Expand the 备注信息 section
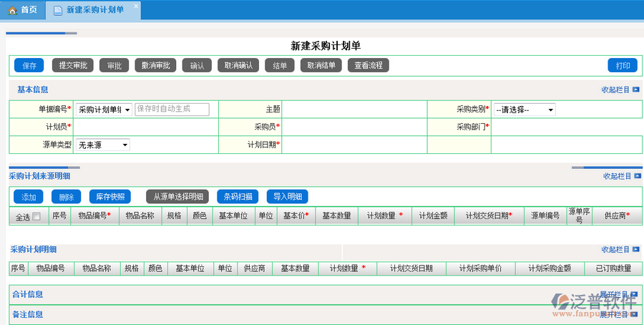The width and height of the screenshot is (644, 325). 635,314
